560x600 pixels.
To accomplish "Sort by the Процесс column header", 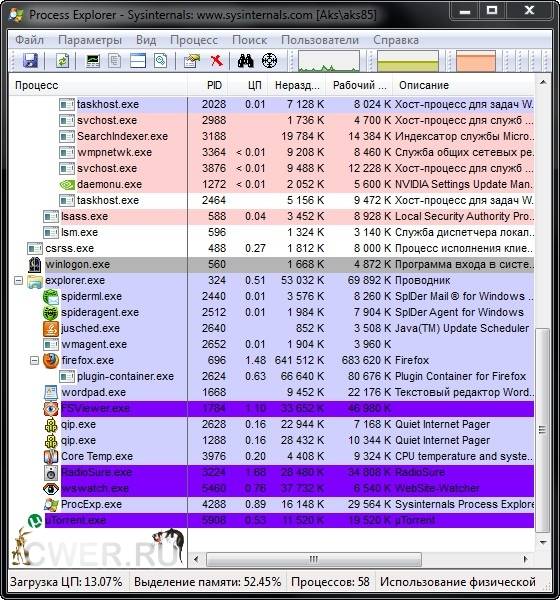I will [x=98, y=85].
